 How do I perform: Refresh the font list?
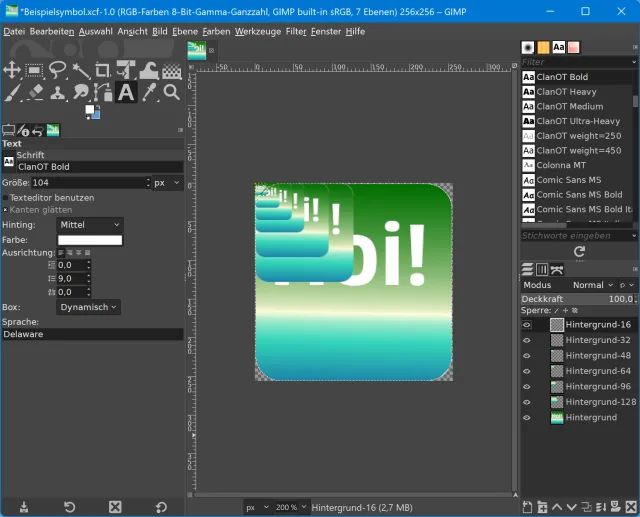pos(579,252)
